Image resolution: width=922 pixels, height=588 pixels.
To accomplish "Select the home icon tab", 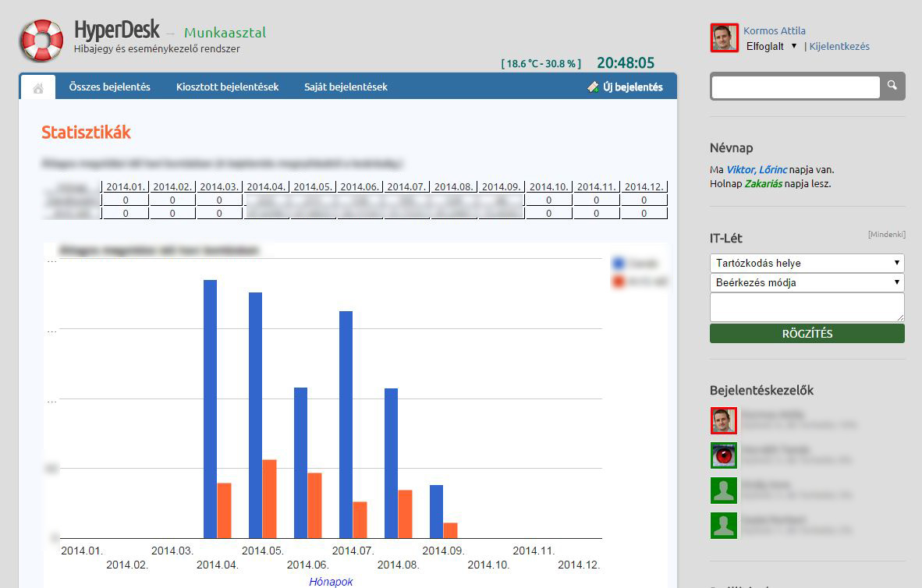I will tap(37, 87).
